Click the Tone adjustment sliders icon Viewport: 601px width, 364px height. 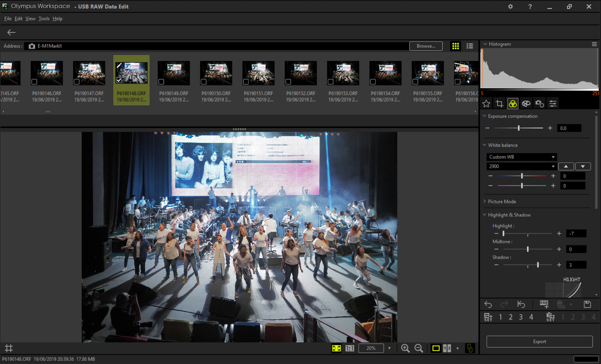coord(553,103)
